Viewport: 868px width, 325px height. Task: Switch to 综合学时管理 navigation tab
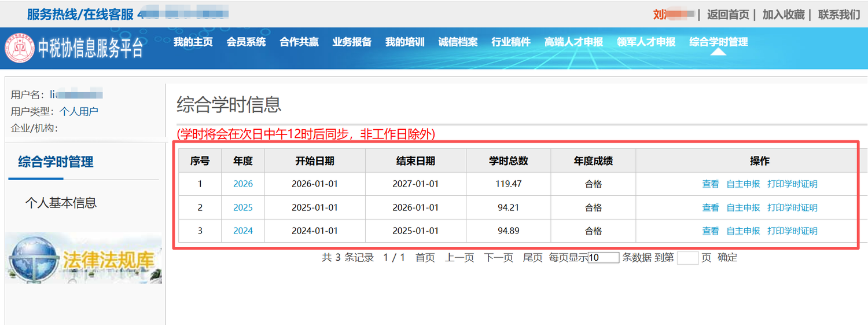718,42
